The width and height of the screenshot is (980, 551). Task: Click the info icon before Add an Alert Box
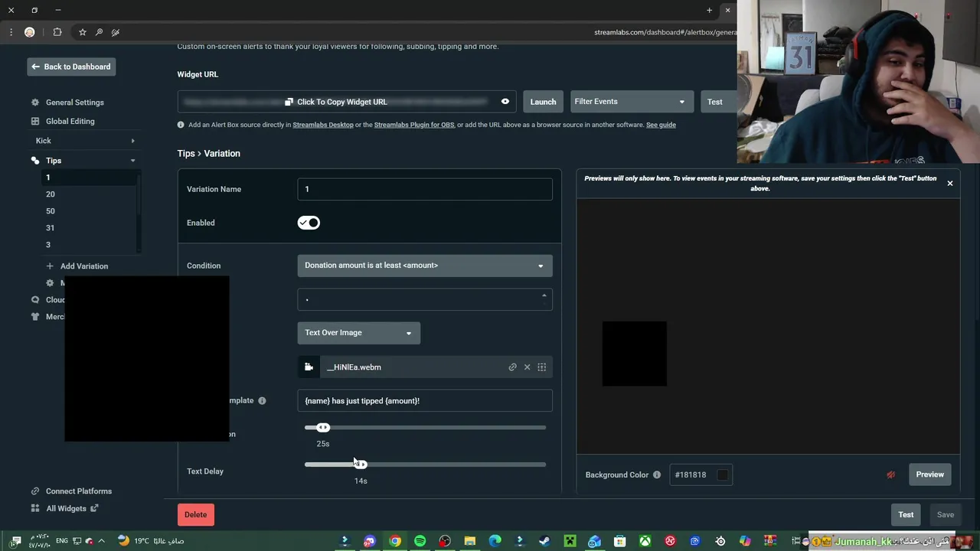(181, 125)
